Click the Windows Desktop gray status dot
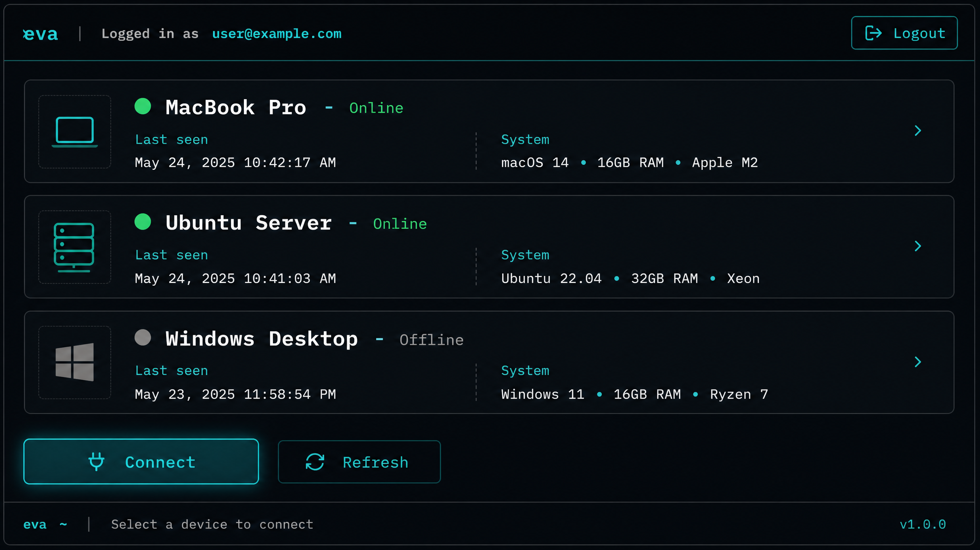The height and width of the screenshot is (550, 980). 143,337
